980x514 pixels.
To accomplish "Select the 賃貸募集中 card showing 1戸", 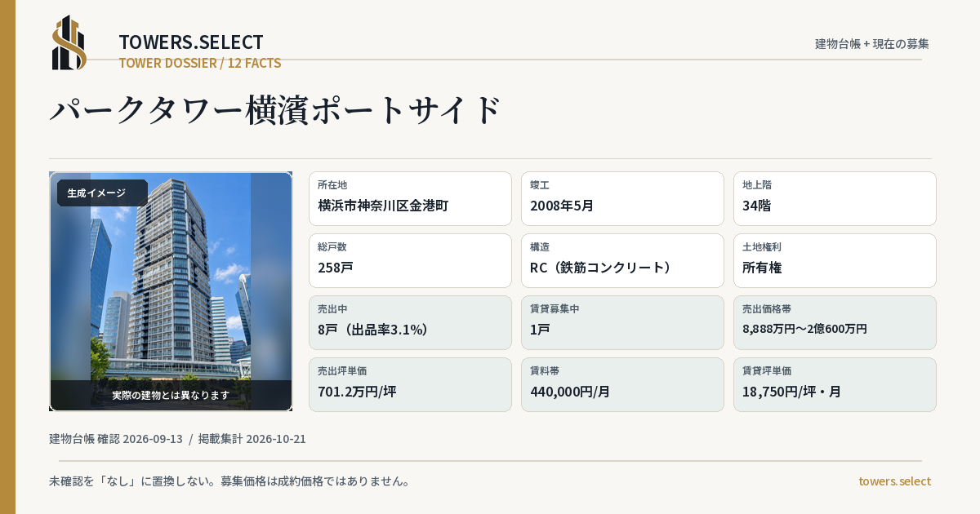I will (x=622, y=322).
